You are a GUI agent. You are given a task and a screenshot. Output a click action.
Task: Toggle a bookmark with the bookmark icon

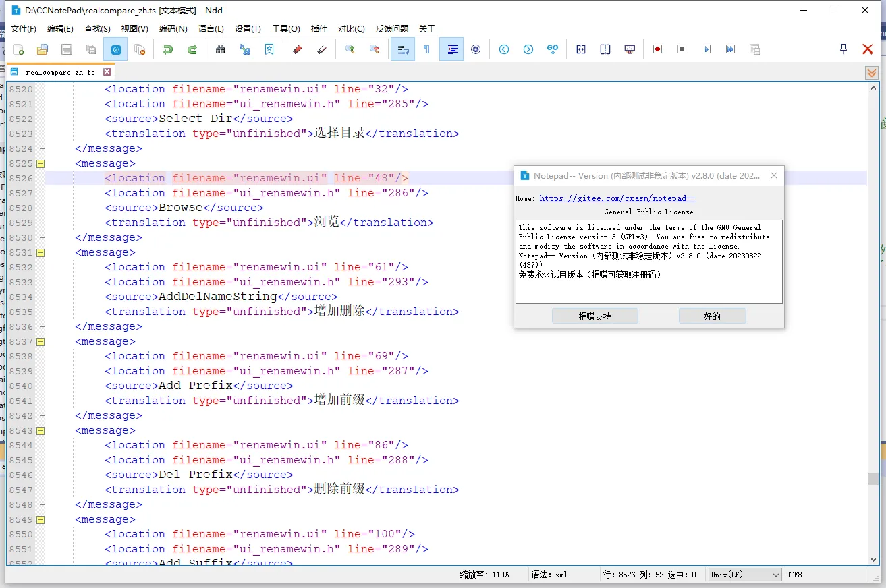tap(269, 49)
